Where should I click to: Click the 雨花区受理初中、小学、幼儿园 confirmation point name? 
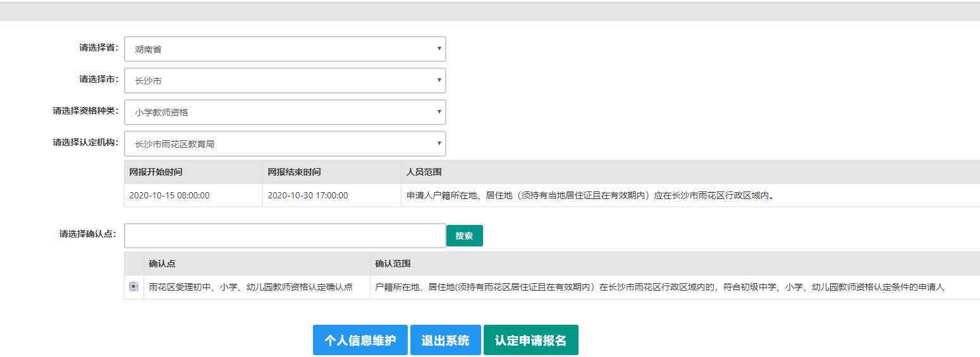250,287
